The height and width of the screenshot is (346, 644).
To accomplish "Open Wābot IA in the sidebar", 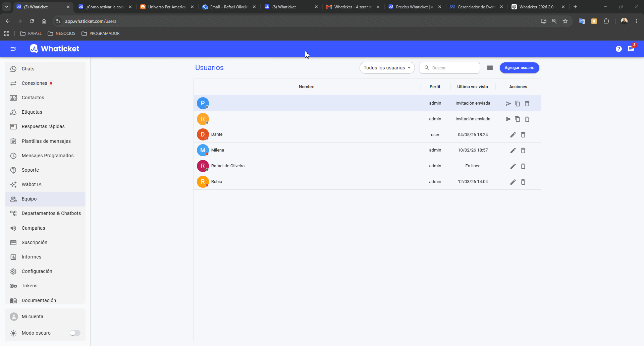I will coord(45,184).
